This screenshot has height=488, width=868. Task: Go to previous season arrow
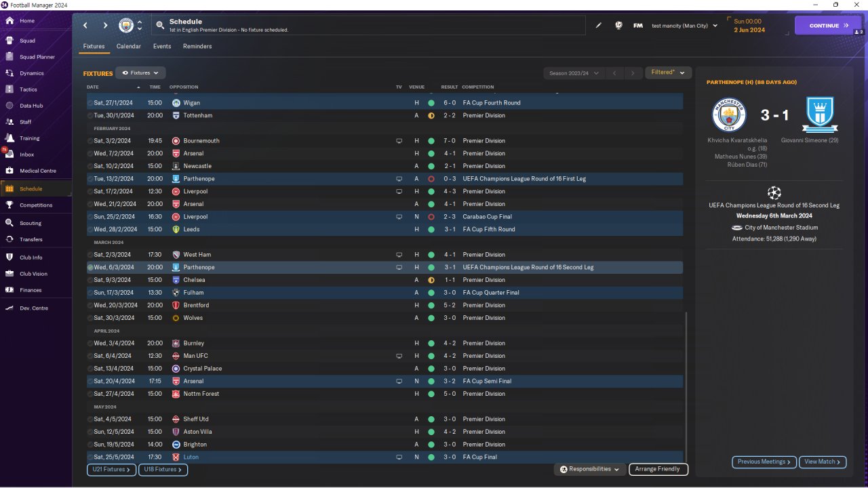pos(614,73)
